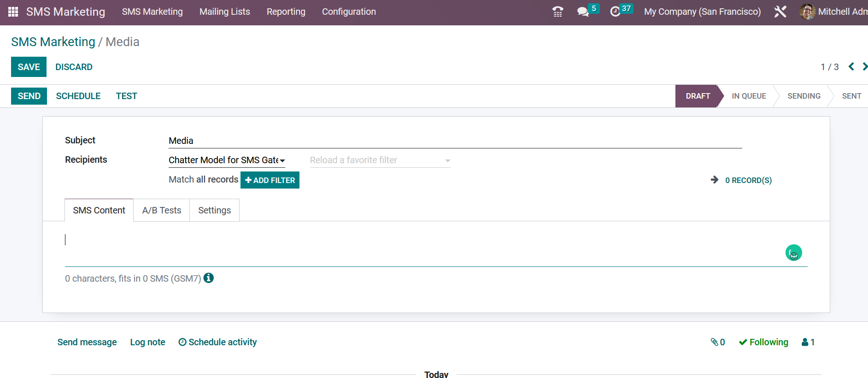Click Schedule activity link
The image size is (868, 378).
pos(217,342)
